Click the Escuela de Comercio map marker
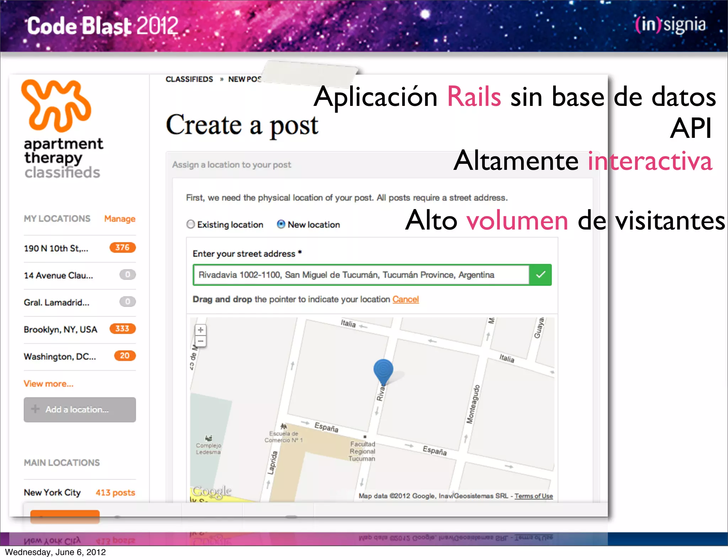 (x=284, y=426)
